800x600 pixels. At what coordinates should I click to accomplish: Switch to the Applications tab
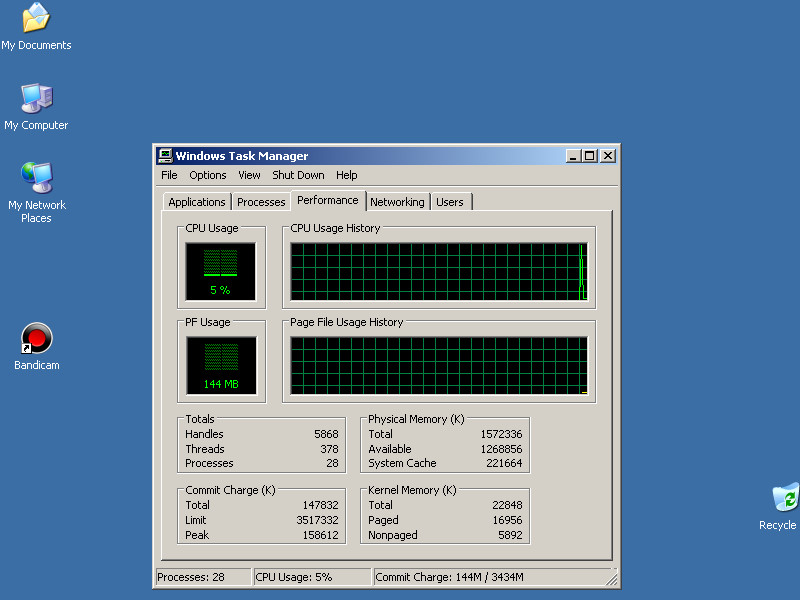(x=197, y=202)
